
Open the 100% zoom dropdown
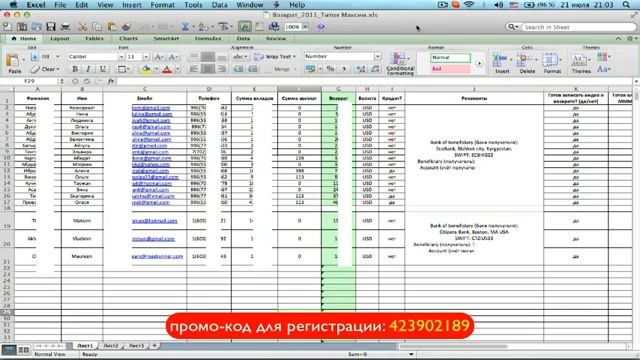(305, 27)
